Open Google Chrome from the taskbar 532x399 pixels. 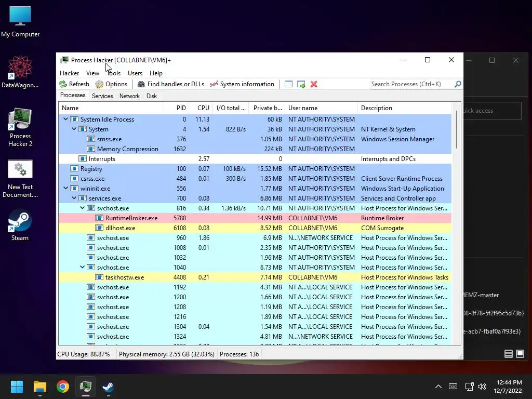[x=63, y=387]
